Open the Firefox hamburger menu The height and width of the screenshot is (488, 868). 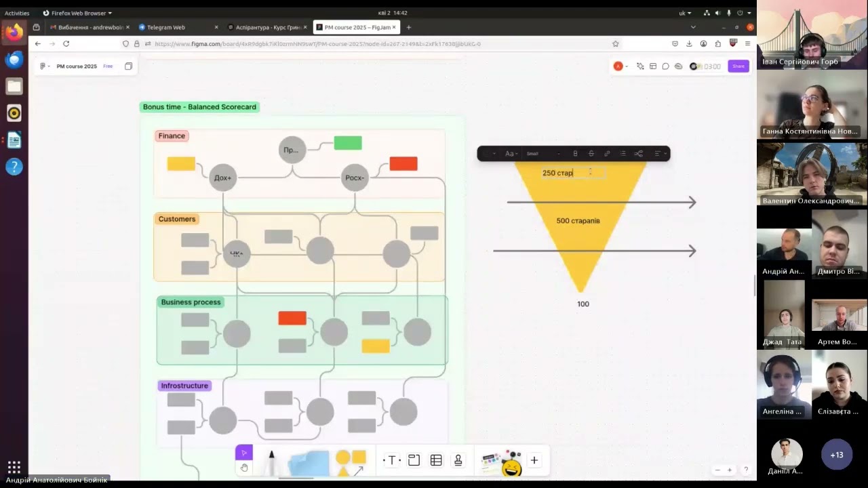click(747, 43)
